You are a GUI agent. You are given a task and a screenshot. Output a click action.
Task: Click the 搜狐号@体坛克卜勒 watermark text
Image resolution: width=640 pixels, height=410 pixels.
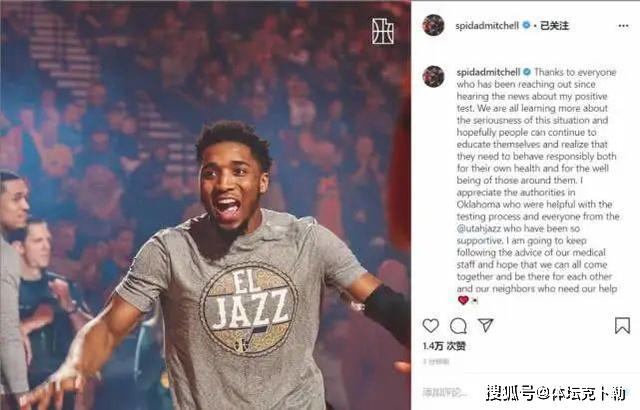556,393
